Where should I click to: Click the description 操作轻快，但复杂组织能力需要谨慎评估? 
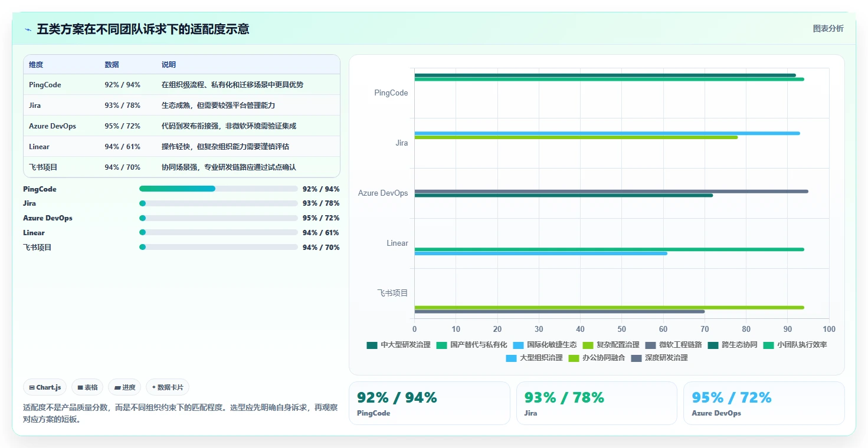(225, 147)
